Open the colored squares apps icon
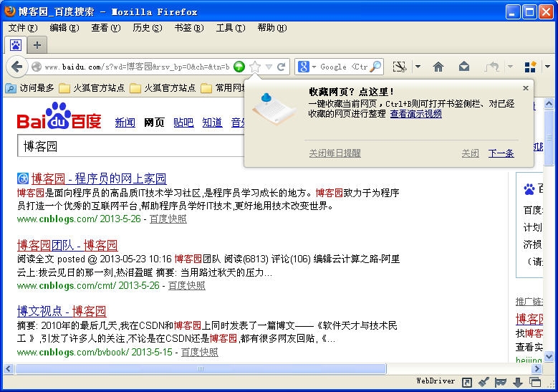 coord(530,67)
